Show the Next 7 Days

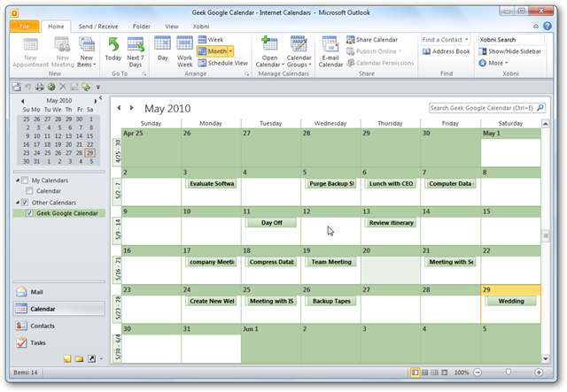136,52
